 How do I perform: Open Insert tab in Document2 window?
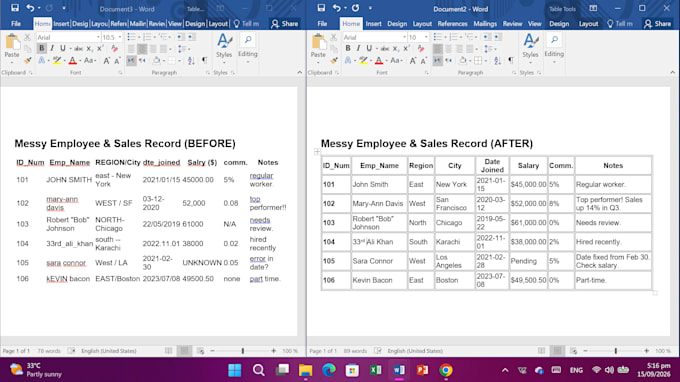click(x=373, y=24)
